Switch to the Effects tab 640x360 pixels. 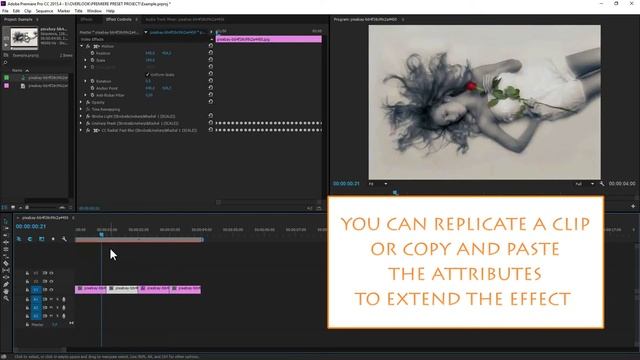click(x=87, y=19)
